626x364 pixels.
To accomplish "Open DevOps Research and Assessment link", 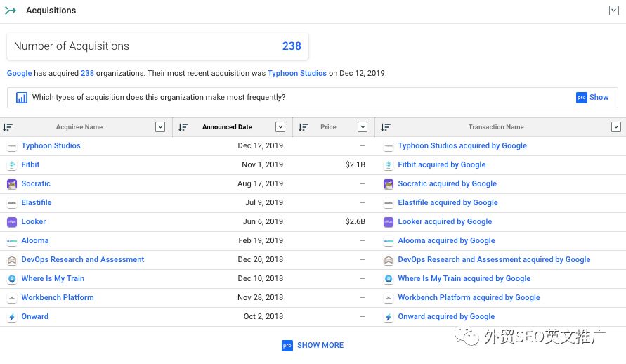I will point(82,260).
